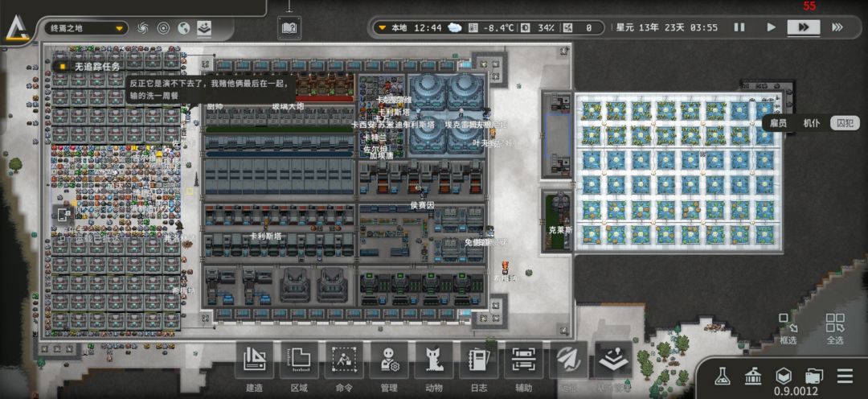The image size is (868, 399).
Task: Open the 管理 management menu
Action: (389, 366)
